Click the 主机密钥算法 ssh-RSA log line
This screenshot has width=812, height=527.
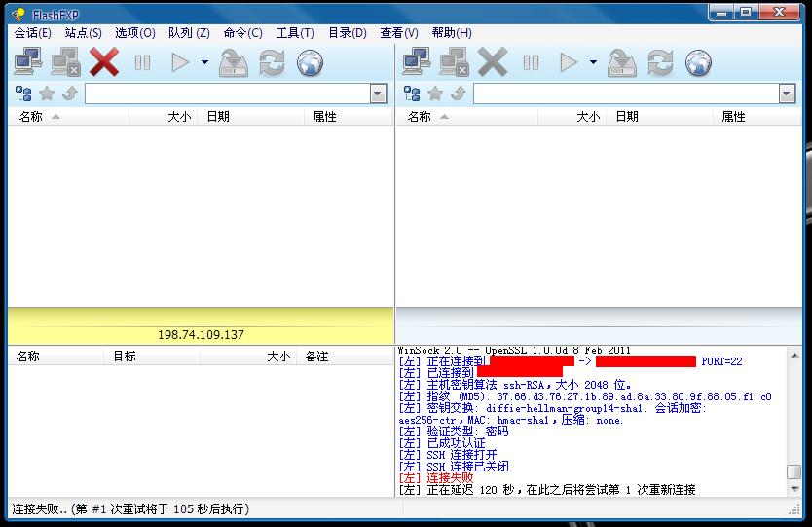(x=515, y=385)
